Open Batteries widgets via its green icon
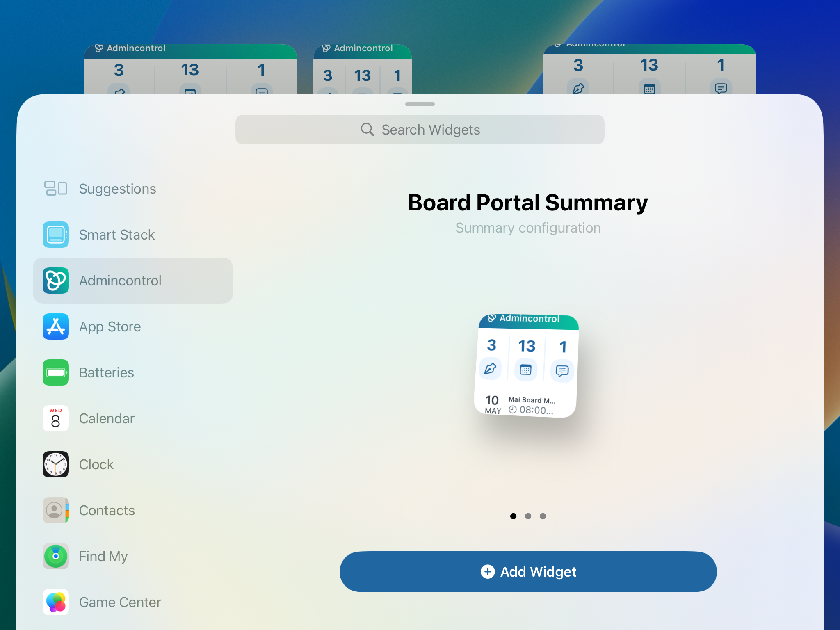This screenshot has width=840, height=630. pos(56,372)
